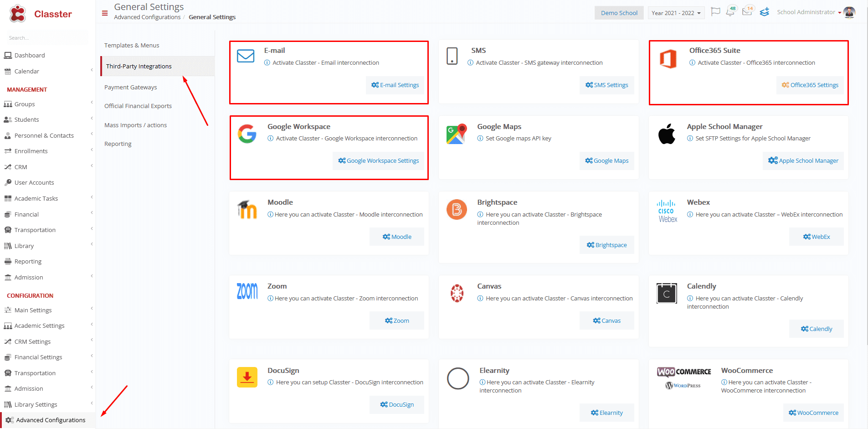The height and width of the screenshot is (429, 868).
Task: Select Third-Party Integrations section
Action: [157, 66]
